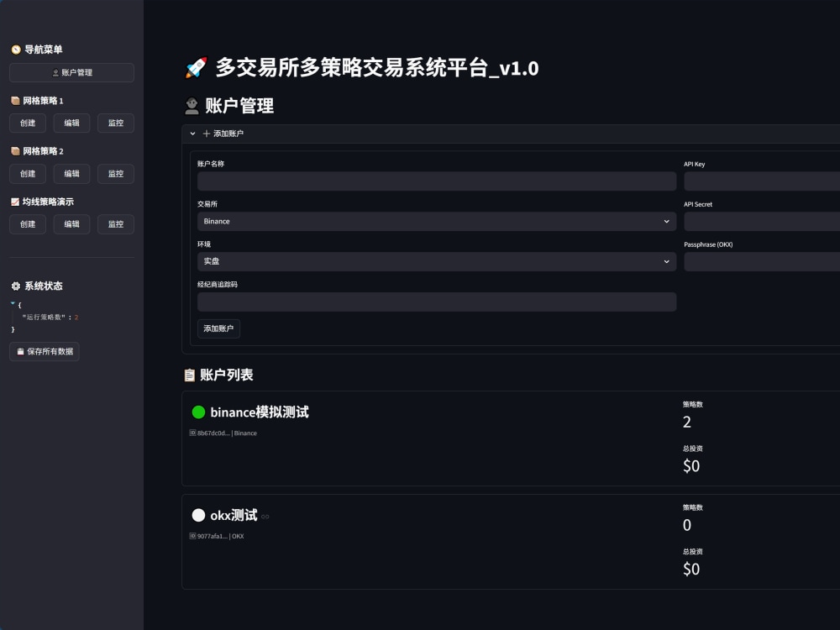Click 编辑 under 网格策略 1
The image size is (840, 630).
tap(71, 123)
